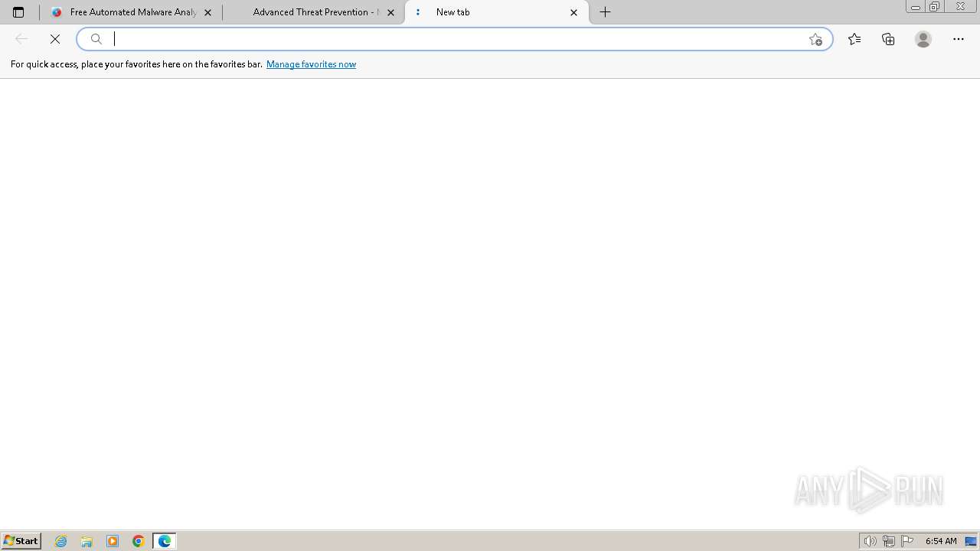
Task: Open the Favorites panel
Action: [854, 39]
